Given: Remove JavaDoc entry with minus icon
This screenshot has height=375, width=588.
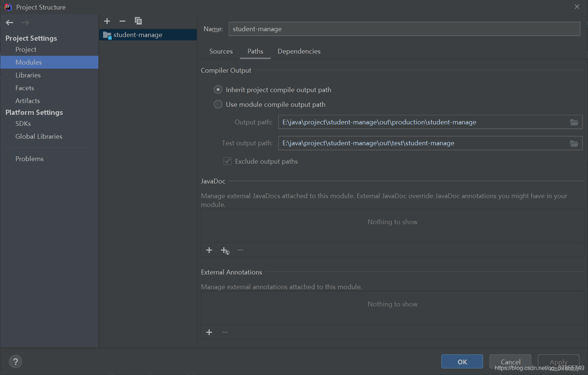Looking at the screenshot, I should click(240, 250).
